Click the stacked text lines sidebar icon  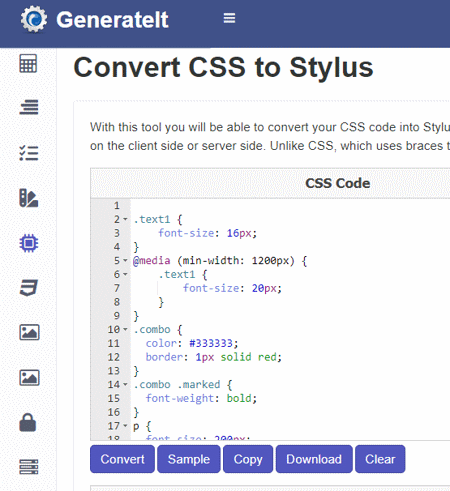coord(29,107)
